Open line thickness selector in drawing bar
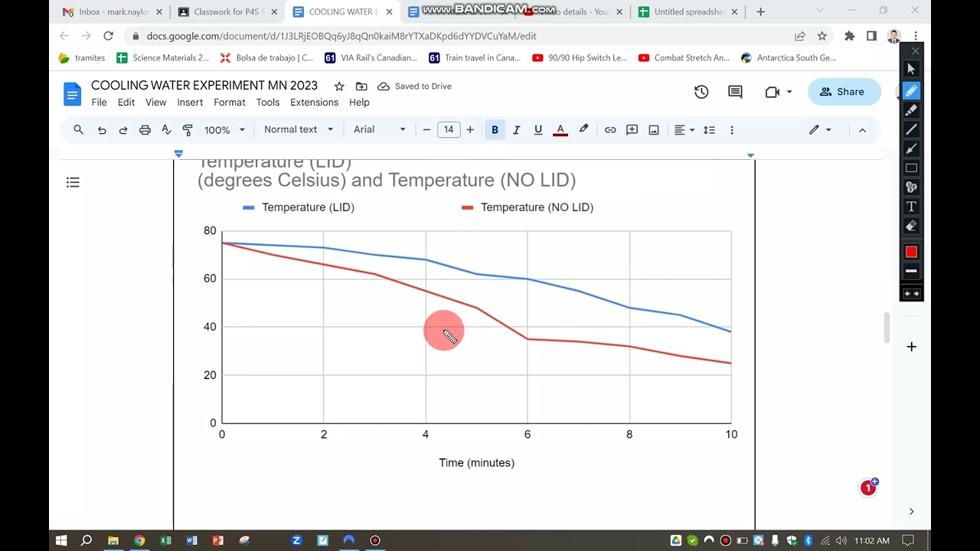 911,271
